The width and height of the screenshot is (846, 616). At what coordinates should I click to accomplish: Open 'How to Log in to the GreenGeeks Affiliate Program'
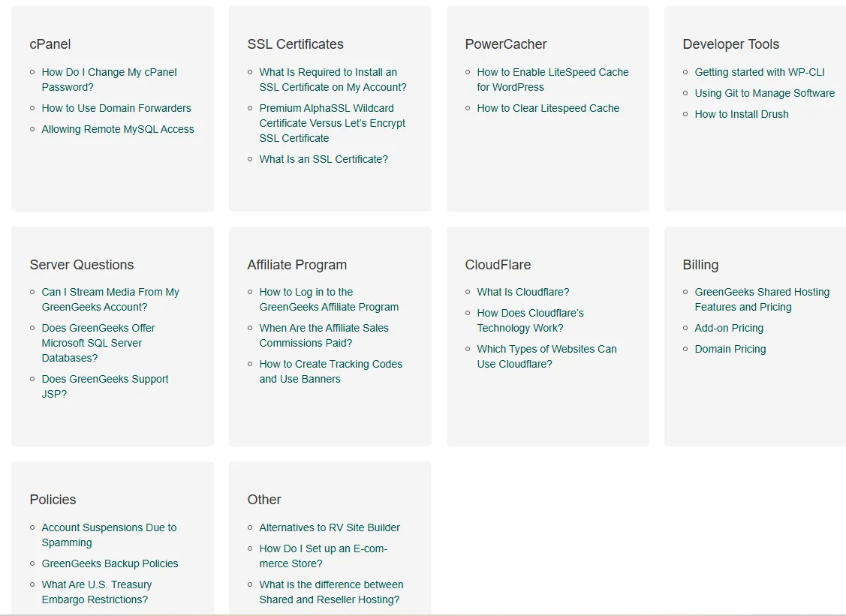[329, 299]
